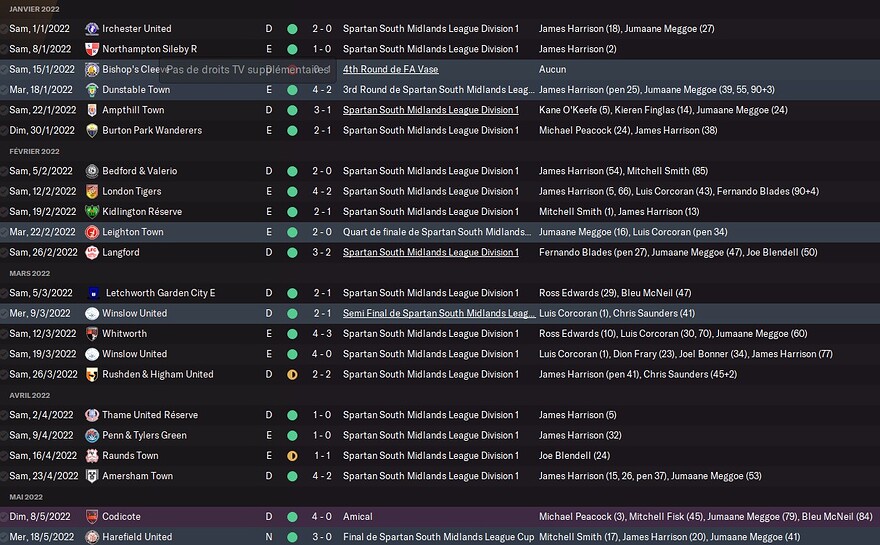Click the MARS 2022 month header

click(30, 273)
